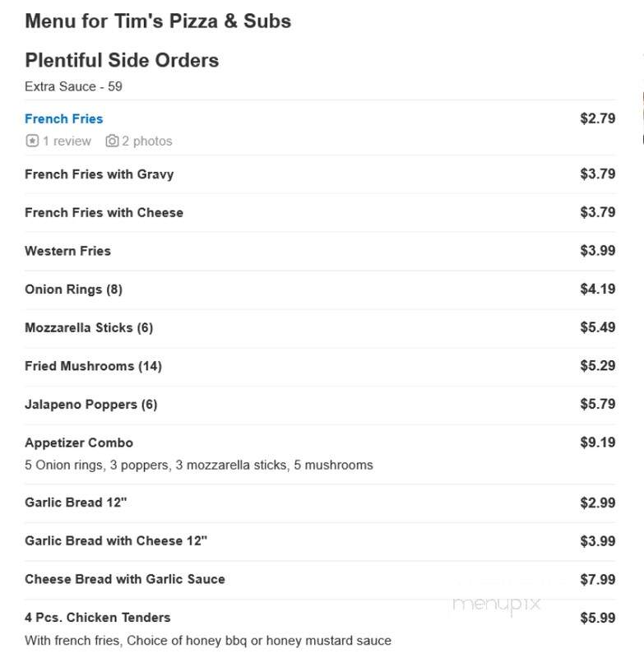Click the $9.19 Appetizer Combo price
Viewport: 644px width, 672px height.
(598, 443)
